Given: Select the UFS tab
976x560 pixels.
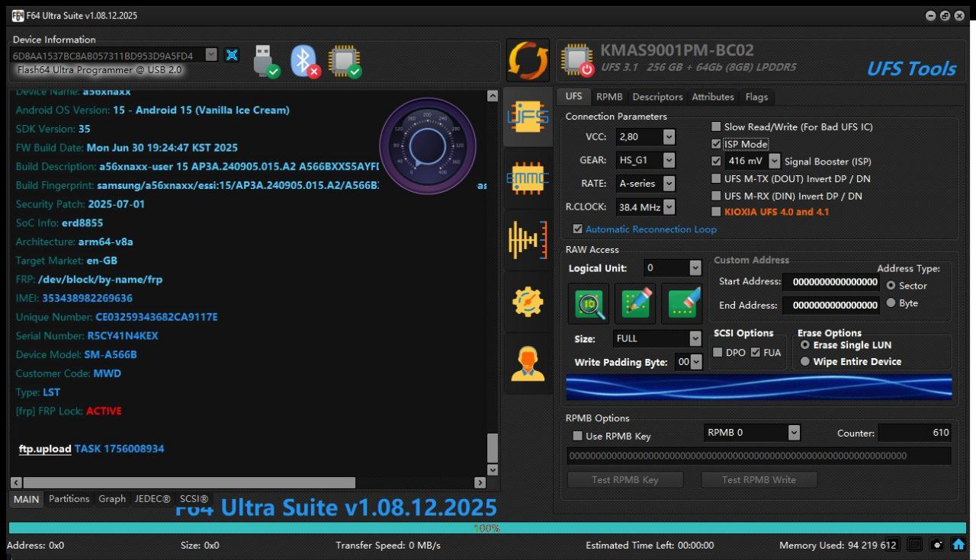Looking at the screenshot, I should (x=573, y=97).
